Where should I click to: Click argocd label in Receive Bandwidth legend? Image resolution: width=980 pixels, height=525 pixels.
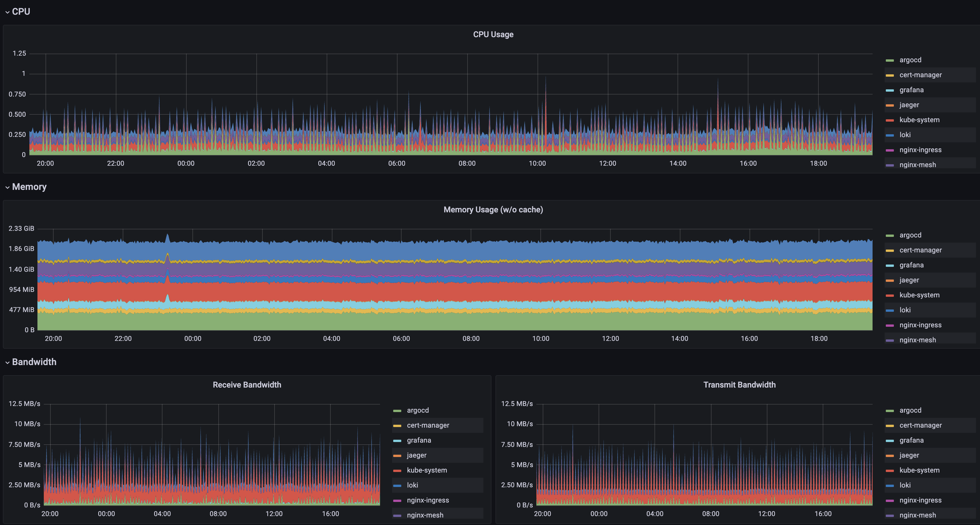[x=418, y=411]
